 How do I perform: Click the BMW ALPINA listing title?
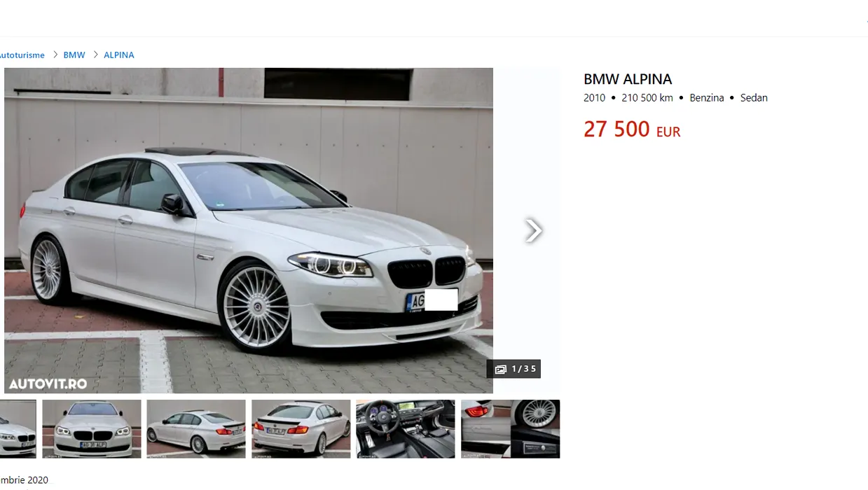[628, 79]
